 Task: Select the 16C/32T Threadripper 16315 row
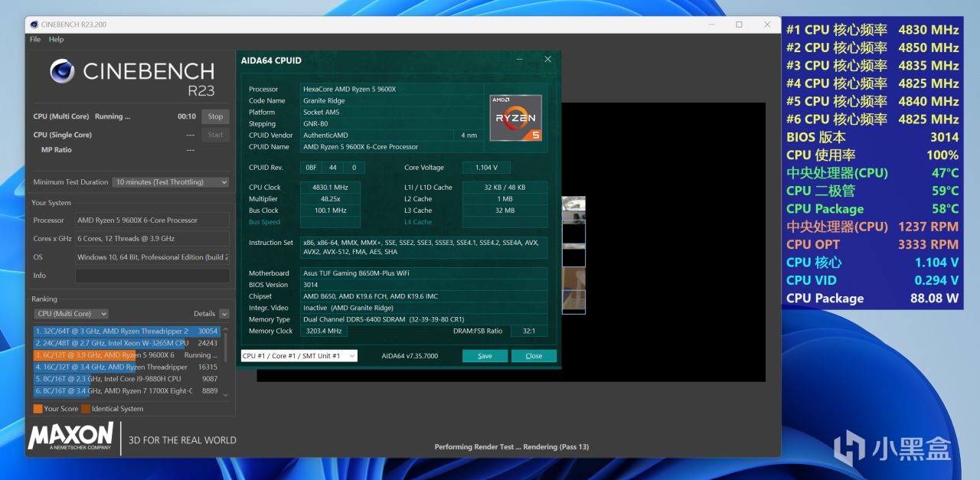(x=127, y=367)
